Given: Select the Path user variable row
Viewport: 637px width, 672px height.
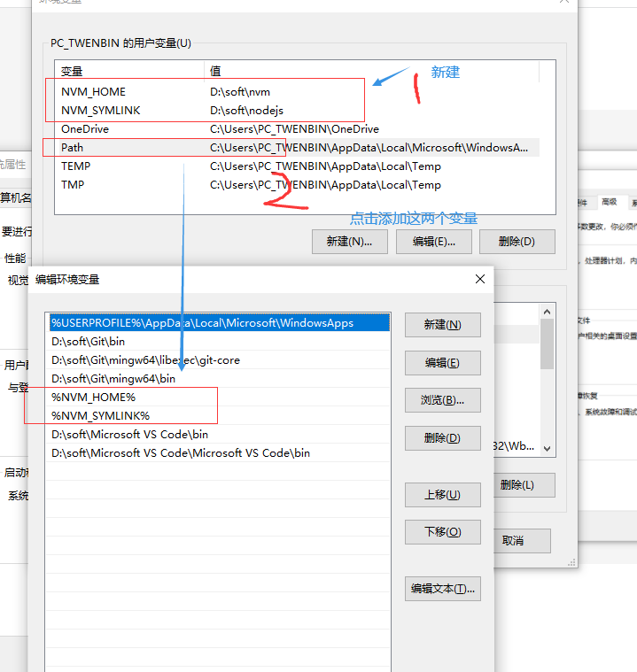Looking at the screenshot, I should (298, 148).
